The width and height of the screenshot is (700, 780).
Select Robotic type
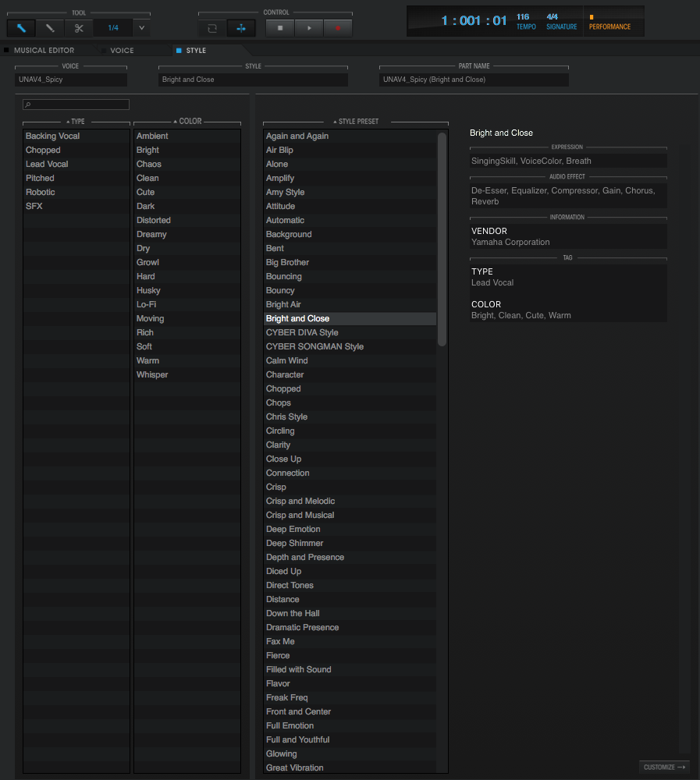coord(76,192)
